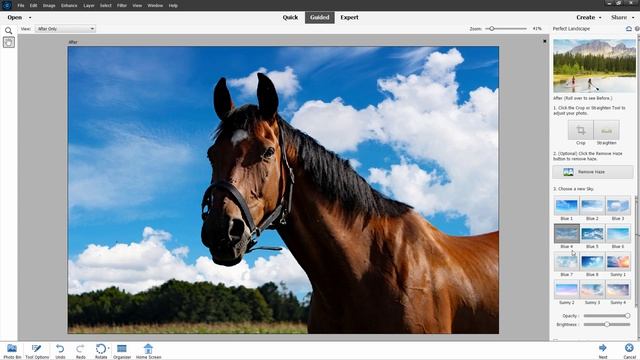The height and width of the screenshot is (360, 640).
Task: Switch to Expert mode tab
Action: (x=349, y=18)
